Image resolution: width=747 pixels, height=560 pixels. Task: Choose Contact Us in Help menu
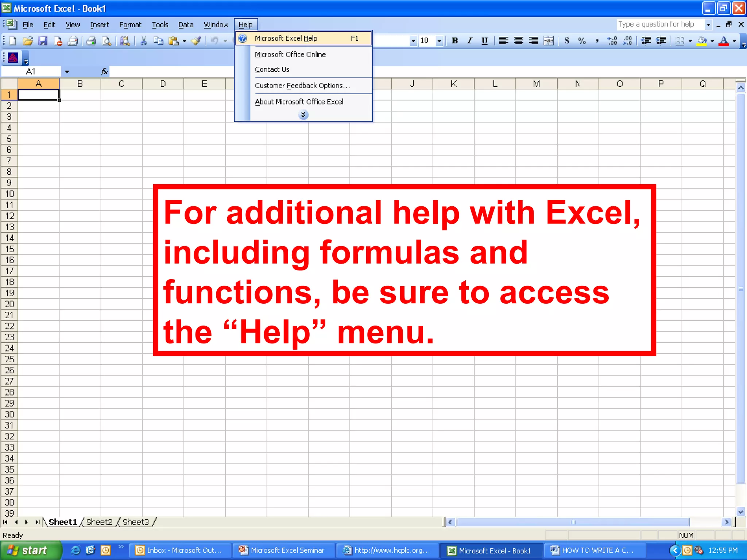click(303, 69)
